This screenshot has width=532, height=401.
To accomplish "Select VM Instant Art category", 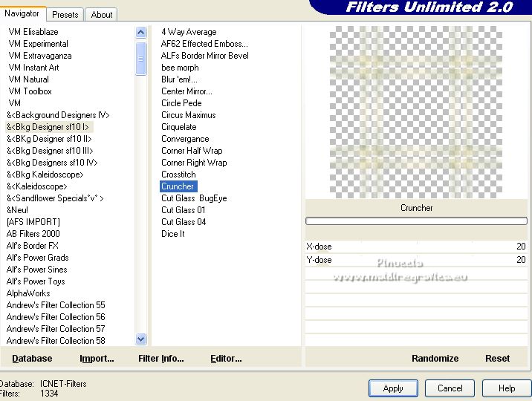I will click(33, 68).
